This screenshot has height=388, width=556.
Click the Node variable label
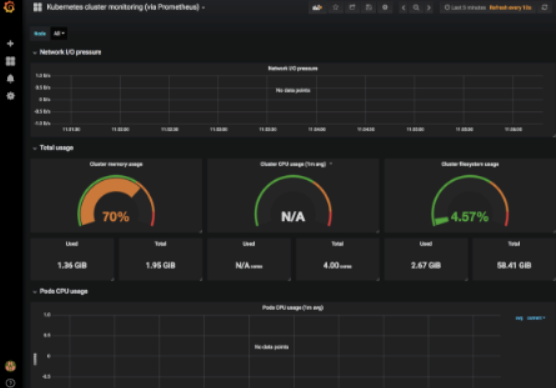point(40,33)
